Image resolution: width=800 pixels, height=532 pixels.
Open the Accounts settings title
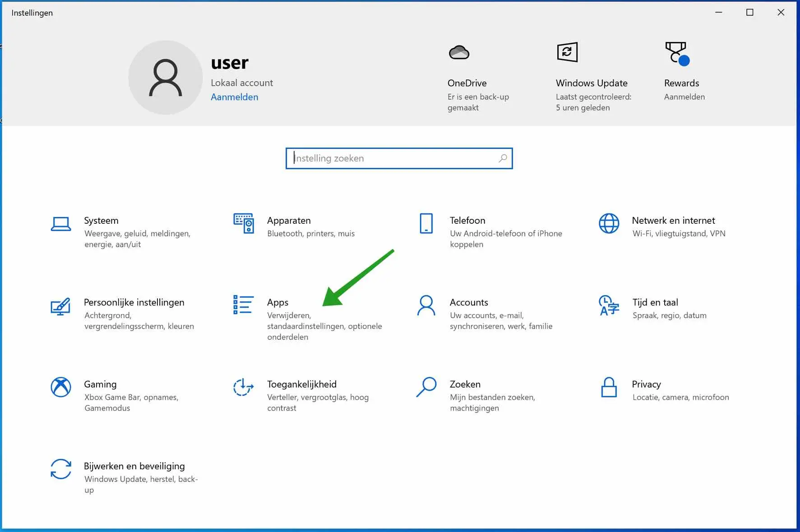point(469,302)
